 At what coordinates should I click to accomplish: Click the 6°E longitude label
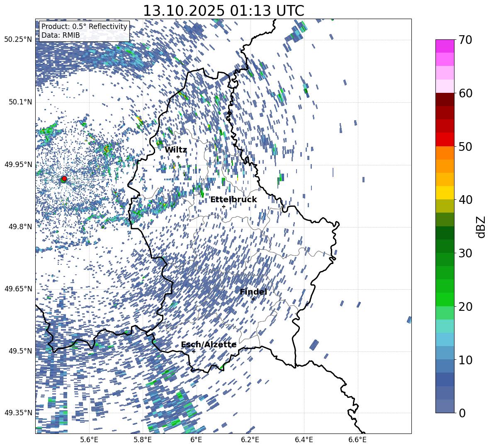[x=196, y=440]
